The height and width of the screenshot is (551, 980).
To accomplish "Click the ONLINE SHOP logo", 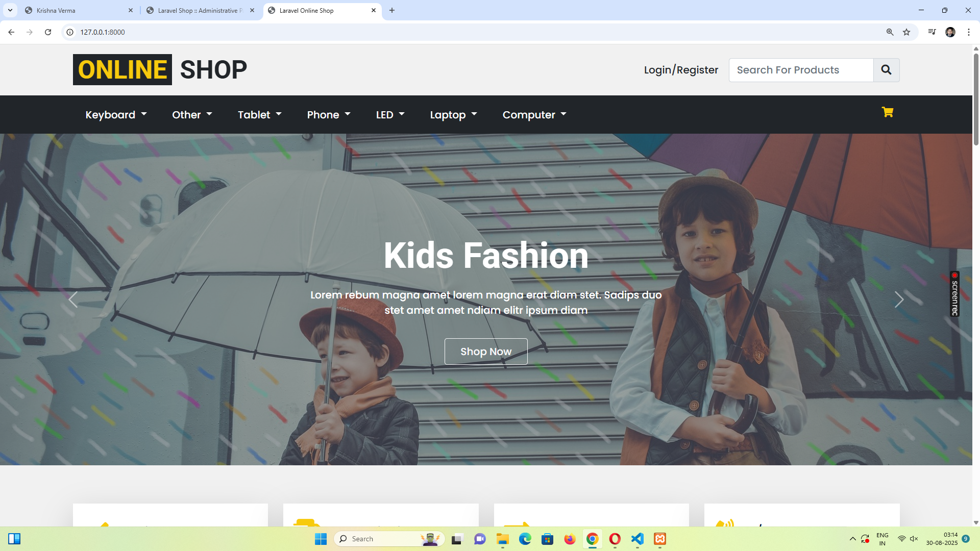I will pos(160,70).
